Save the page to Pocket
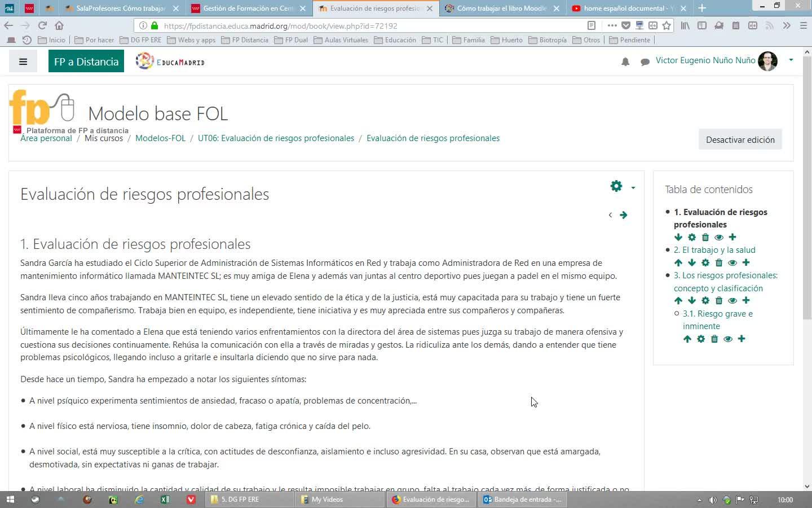This screenshot has height=508, width=812. (626, 25)
